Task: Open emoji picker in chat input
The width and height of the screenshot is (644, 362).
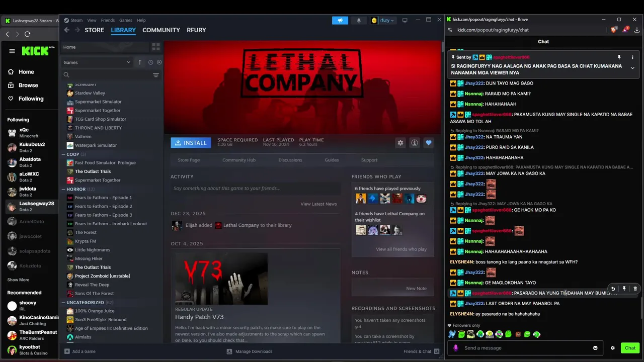Action: [x=595, y=348]
